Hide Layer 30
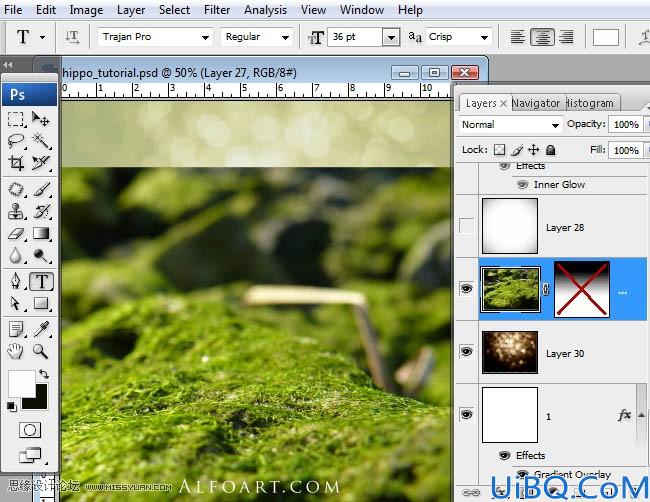This screenshot has height=502, width=650. pyautogui.click(x=466, y=352)
